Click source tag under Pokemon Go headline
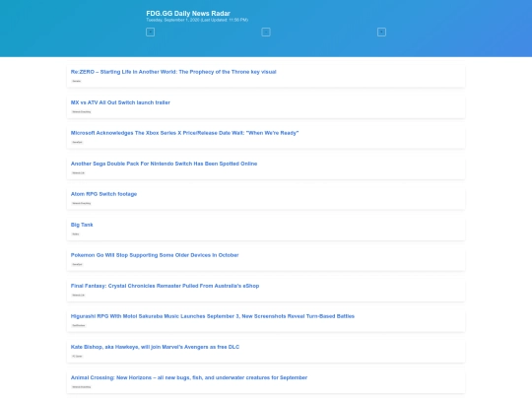Image resolution: width=532 pixels, height=399 pixels. point(78,264)
